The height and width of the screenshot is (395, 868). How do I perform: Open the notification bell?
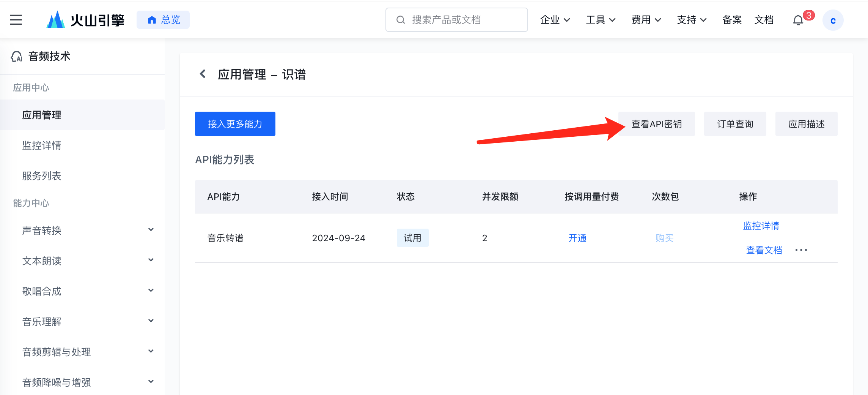[x=798, y=20]
